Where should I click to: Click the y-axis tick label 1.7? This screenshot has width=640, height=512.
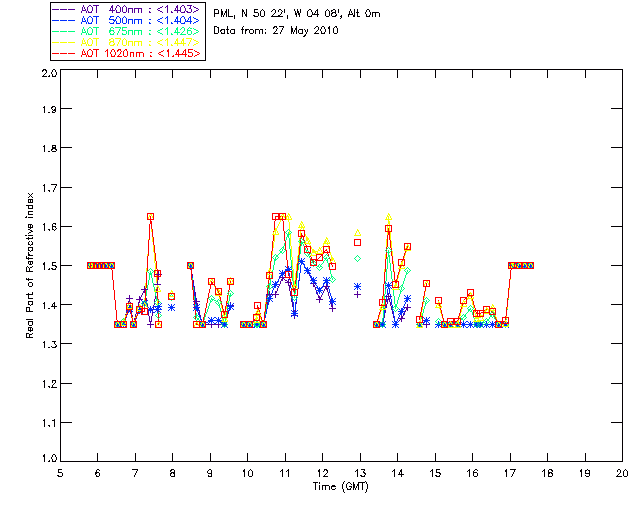click(49, 187)
